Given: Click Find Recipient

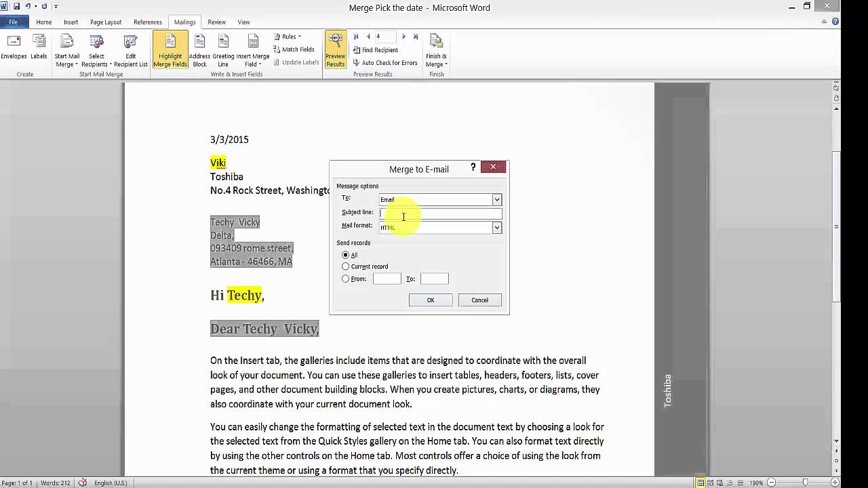Looking at the screenshot, I should coord(375,49).
